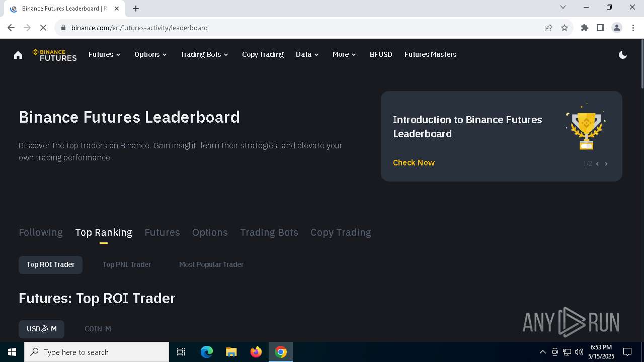644x362 pixels.
Task: Expand the Trading Bots navbar menu
Action: (205, 54)
